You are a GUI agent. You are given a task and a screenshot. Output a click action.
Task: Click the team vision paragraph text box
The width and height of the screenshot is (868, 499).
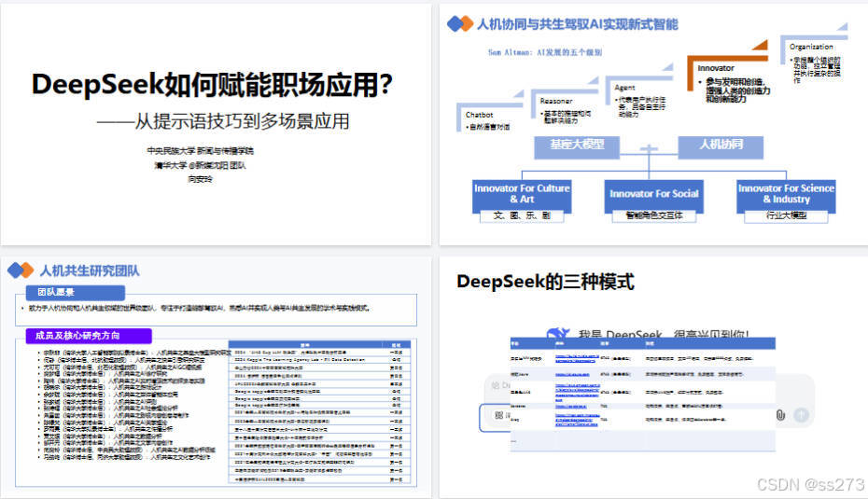[216, 310]
